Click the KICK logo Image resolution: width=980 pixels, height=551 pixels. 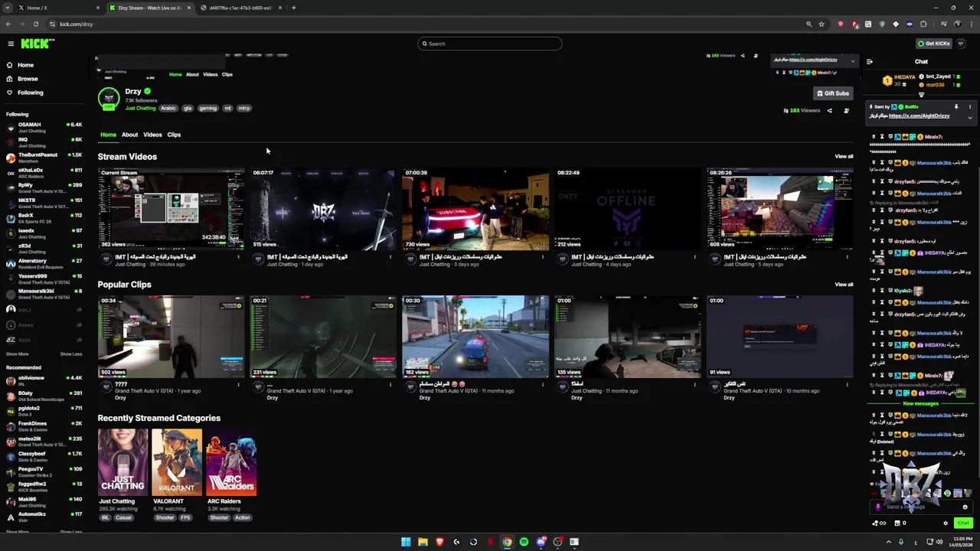pos(37,44)
